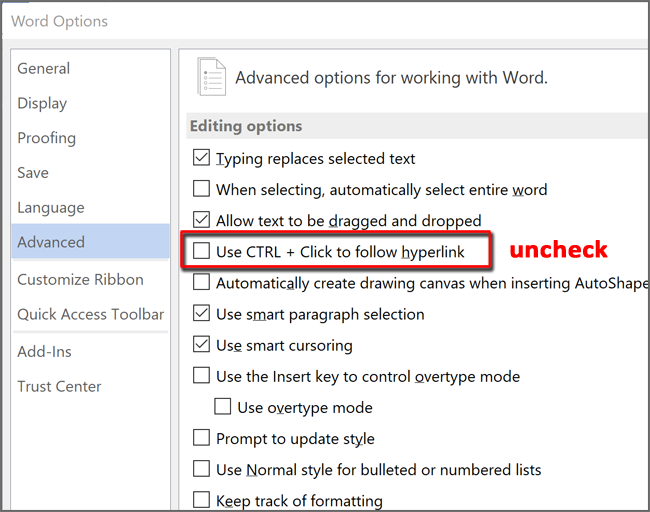Click the Advanced options document icon
The image size is (650, 512).
(x=211, y=77)
